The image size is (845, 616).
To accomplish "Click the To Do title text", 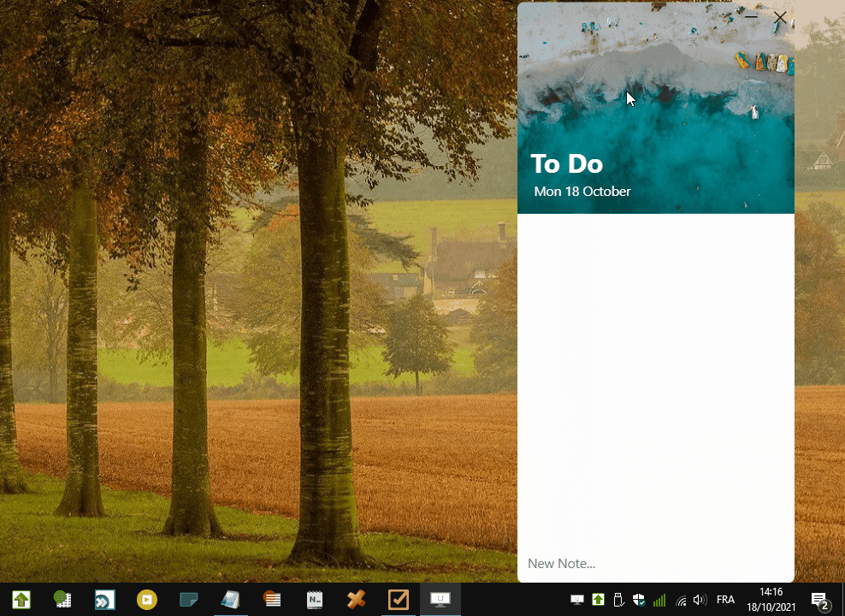I will pyautogui.click(x=566, y=163).
